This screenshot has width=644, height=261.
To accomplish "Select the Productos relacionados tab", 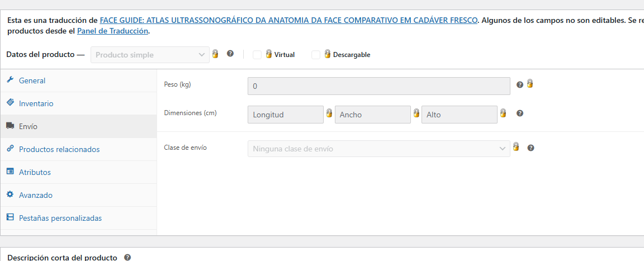I will coord(59,149).
